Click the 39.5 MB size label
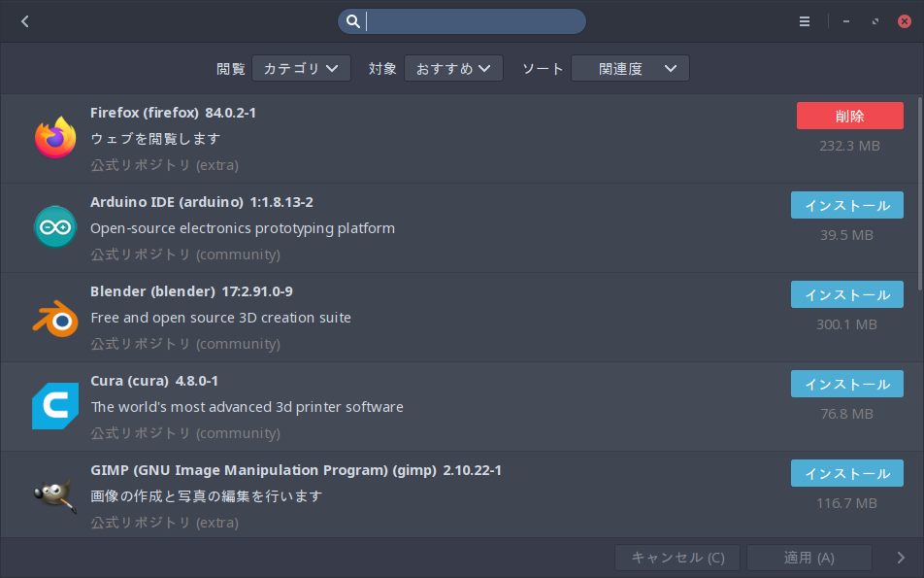Viewport: 924px width, 578px height. point(846,235)
